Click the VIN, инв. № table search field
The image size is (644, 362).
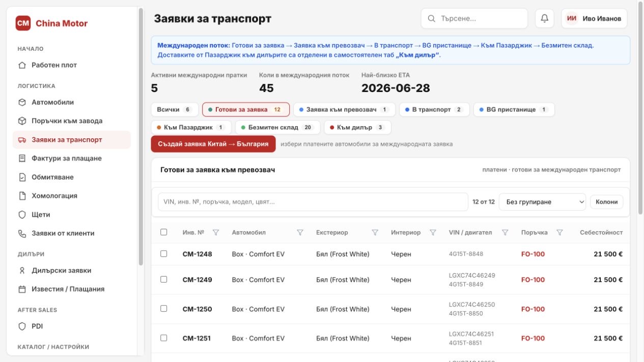point(313,202)
